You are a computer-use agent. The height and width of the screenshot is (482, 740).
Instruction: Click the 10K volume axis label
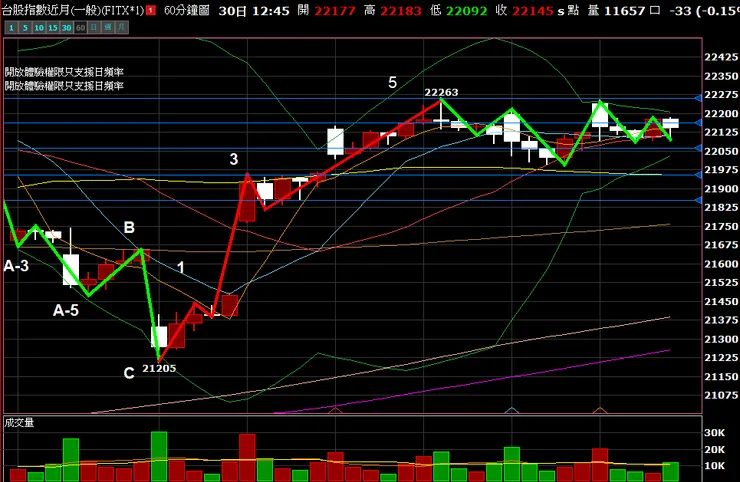pos(715,466)
